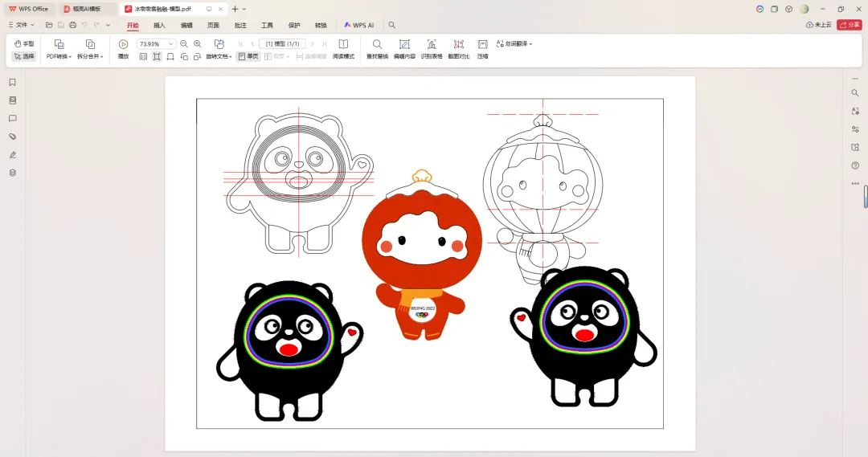Click the zoom in magnifier icon
The width and height of the screenshot is (868, 457).
[x=198, y=43]
